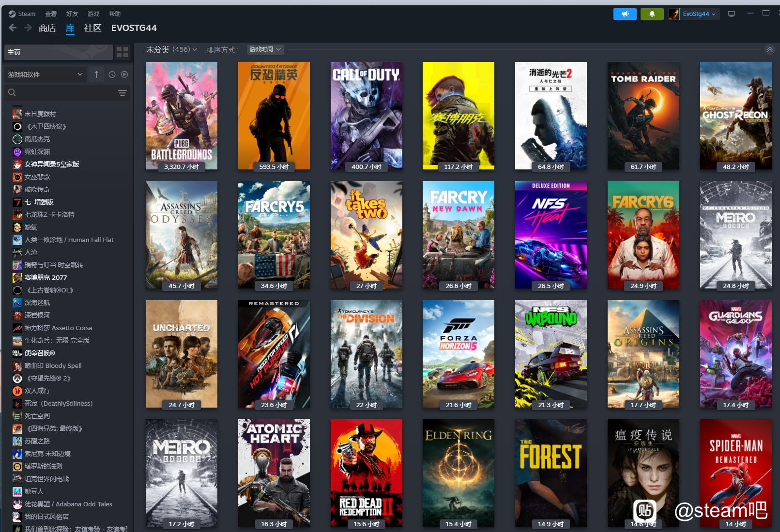Open the EvoStg44 account dropdown
The width and height of the screenshot is (780, 532).
(699, 14)
